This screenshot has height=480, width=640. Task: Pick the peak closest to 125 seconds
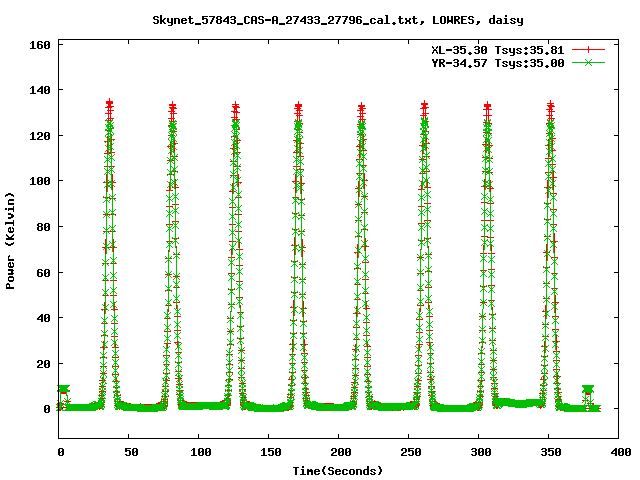point(235,106)
